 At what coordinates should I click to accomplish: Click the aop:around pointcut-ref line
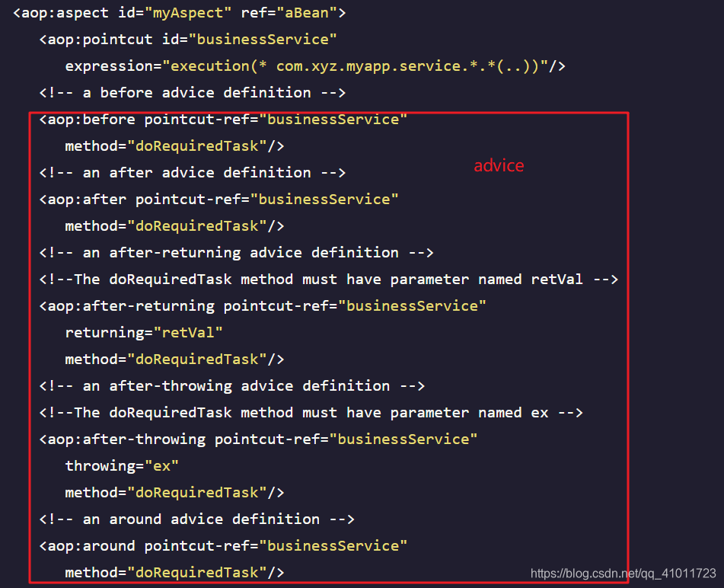[223, 546]
